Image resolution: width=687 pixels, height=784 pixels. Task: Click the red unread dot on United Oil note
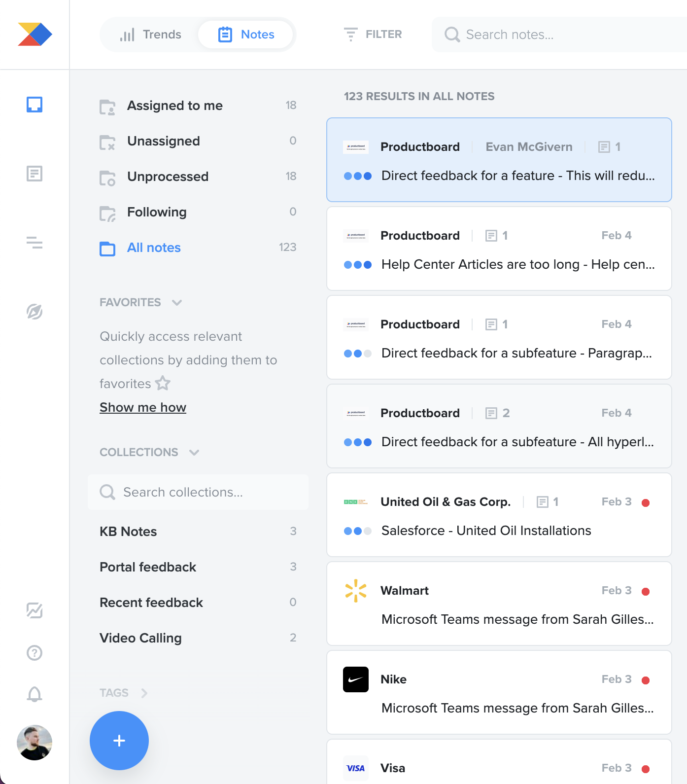click(646, 503)
